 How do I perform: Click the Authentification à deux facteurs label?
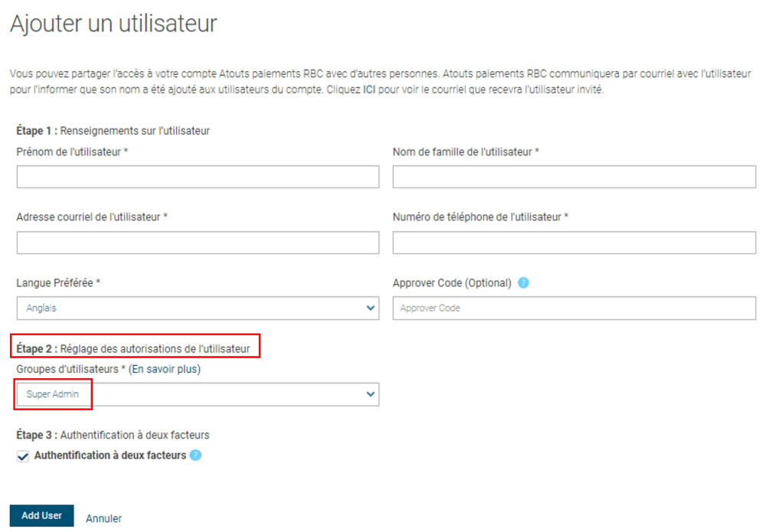(x=110, y=455)
